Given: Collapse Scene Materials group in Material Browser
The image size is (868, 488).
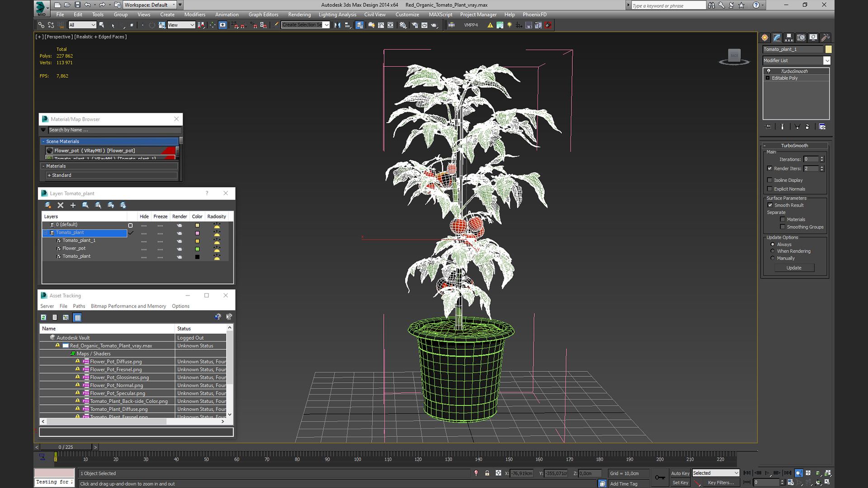Looking at the screenshot, I should (x=43, y=141).
